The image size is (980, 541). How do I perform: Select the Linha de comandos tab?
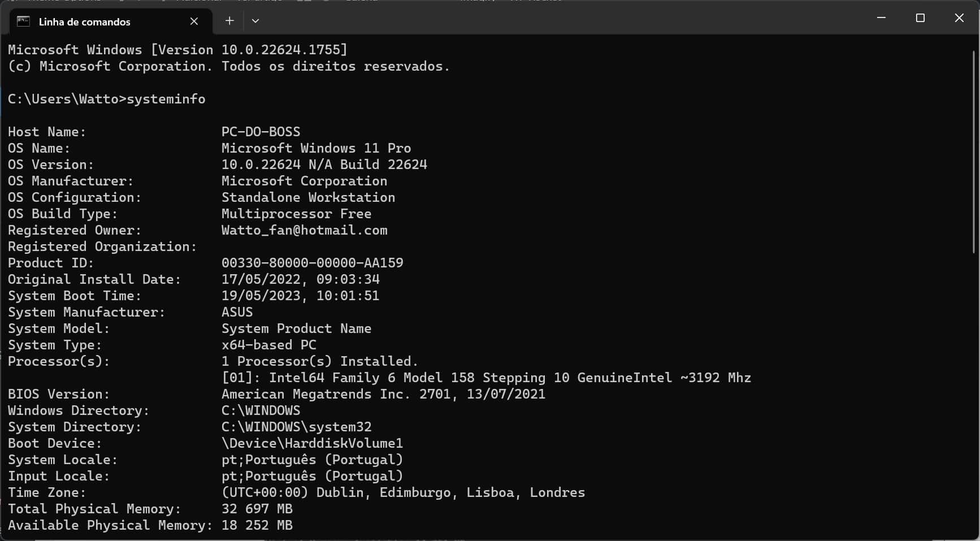click(85, 22)
